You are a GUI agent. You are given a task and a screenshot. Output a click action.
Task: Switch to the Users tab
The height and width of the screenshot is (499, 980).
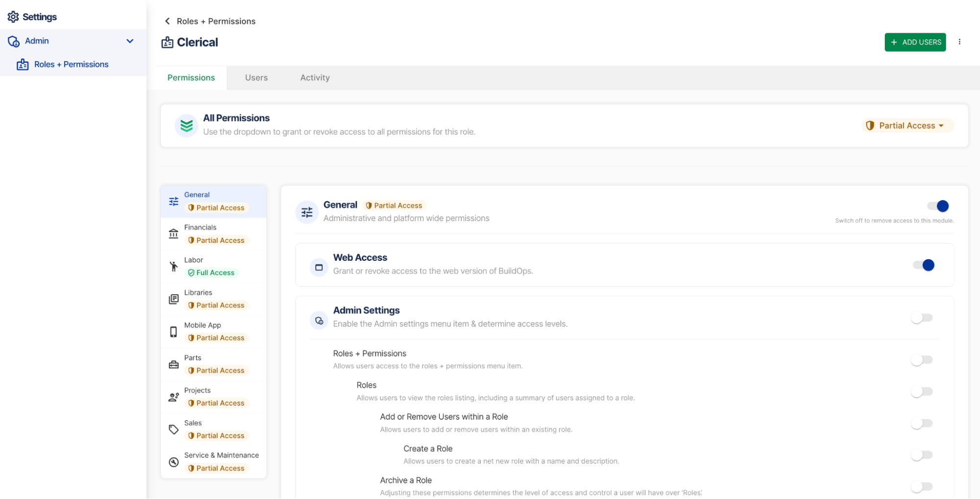point(256,77)
